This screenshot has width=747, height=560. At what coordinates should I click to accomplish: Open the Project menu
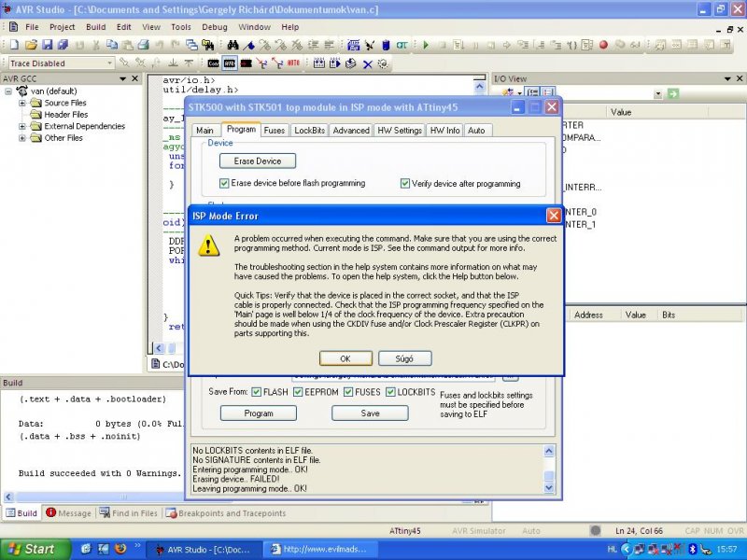(x=62, y=27)
